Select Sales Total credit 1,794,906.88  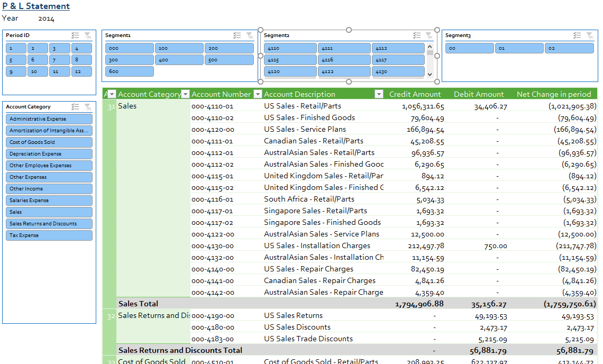[419, 304]
